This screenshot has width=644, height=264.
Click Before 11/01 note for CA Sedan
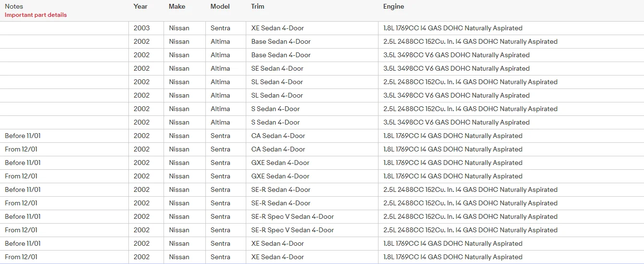tap(23, 136)
